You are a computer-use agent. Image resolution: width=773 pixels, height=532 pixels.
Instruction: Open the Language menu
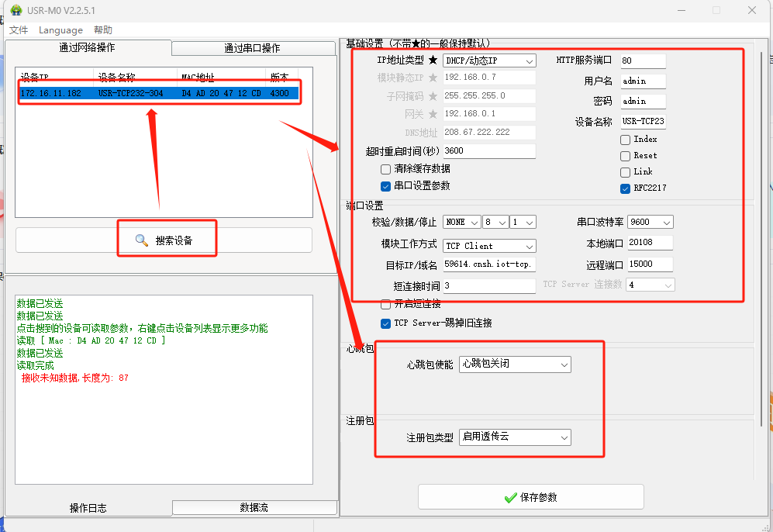pos(60,30)
